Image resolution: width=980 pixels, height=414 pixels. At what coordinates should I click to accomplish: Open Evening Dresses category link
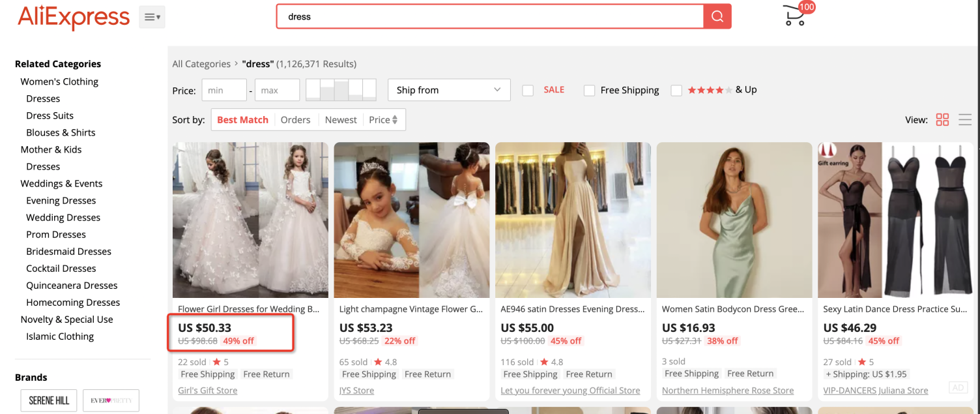pos(61,201)
